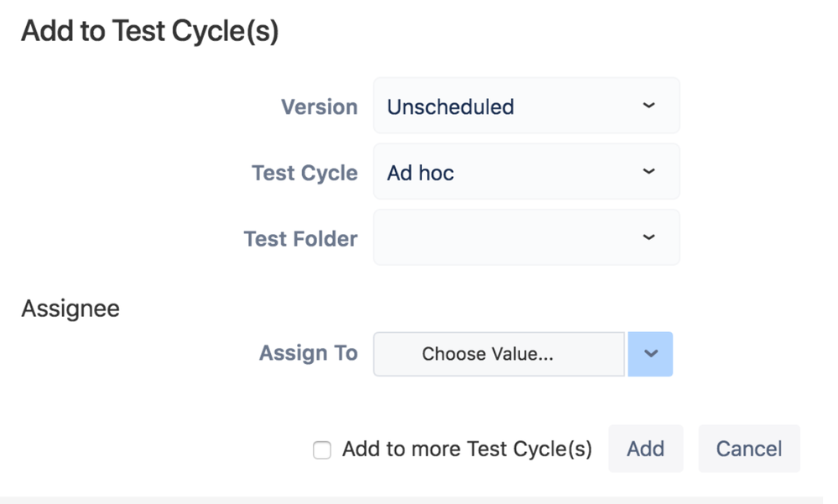Image resolution: width=838 pixels, height=504 pixels.
Task: Click the chevron arrow in the Version field
Action: 648,106
